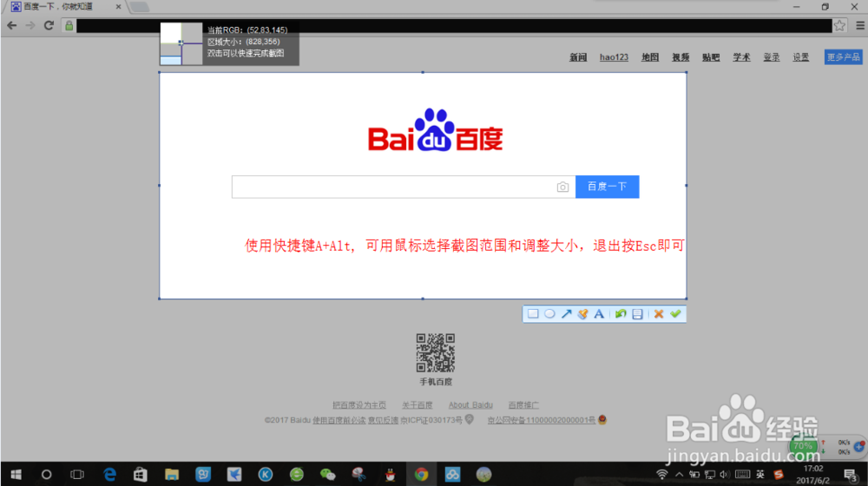Click 把百度设为主页 link
The height and width of the screenshot is (486, 868).
tap(359, 405)
